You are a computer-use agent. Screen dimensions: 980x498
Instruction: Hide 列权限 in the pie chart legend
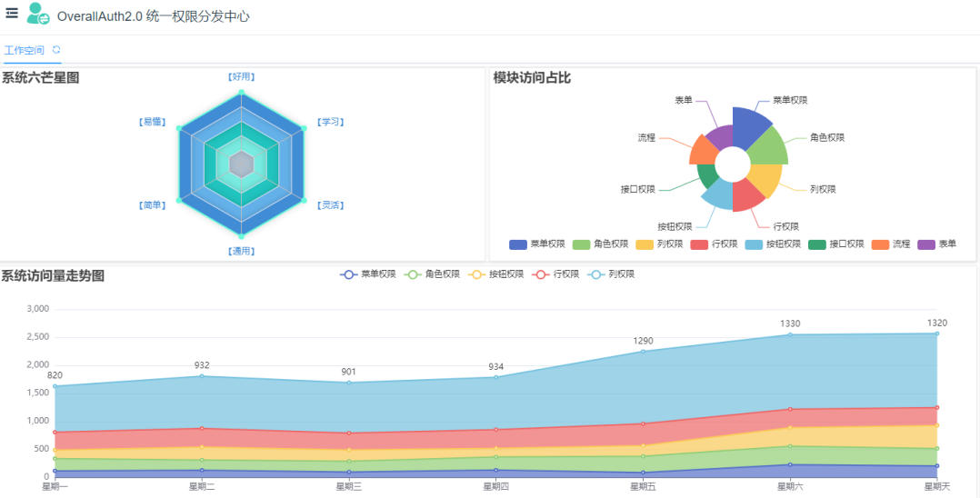(660, 244)
